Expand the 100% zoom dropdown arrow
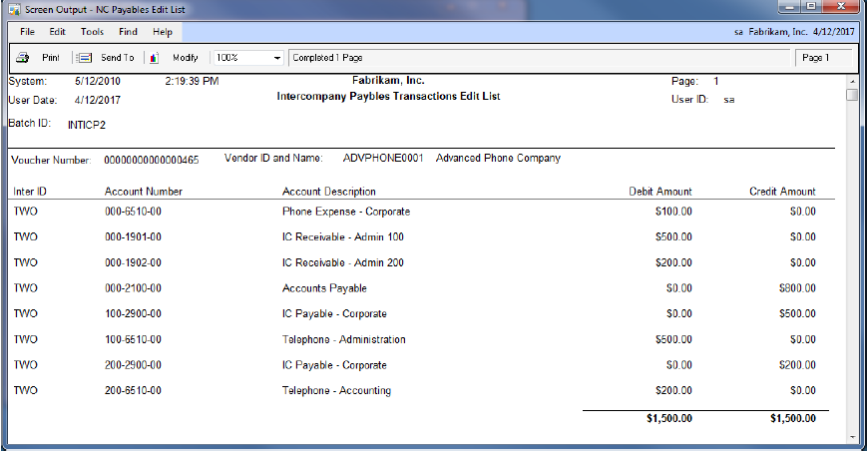Screen dimensions: 868x452 (276, 58)
